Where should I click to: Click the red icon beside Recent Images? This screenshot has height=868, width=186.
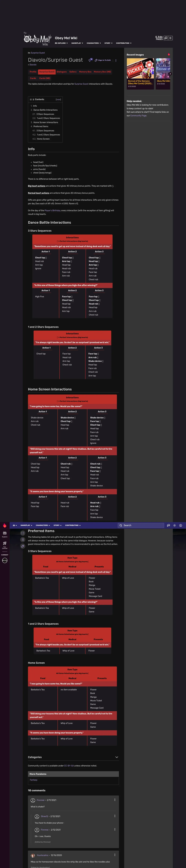tap(169, 55)
